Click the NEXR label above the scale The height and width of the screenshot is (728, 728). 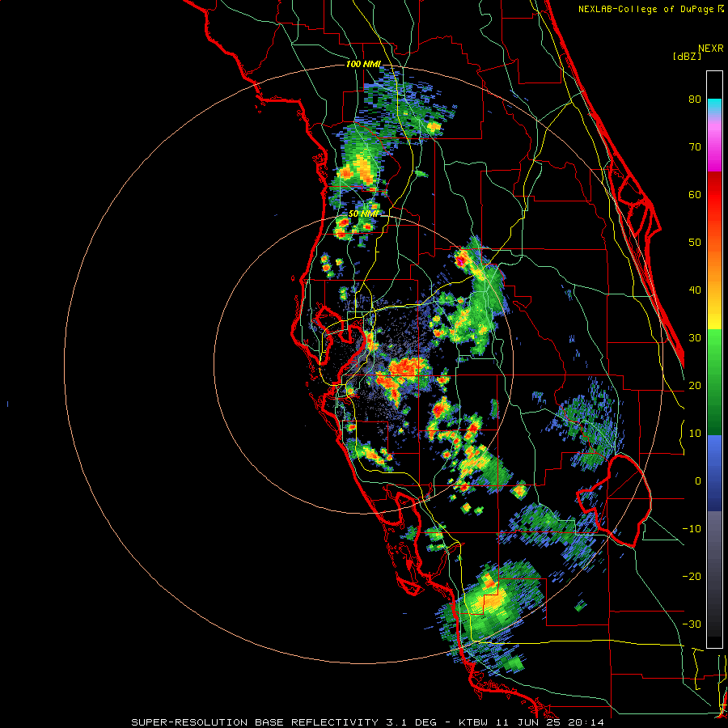(x=711, y=49)
